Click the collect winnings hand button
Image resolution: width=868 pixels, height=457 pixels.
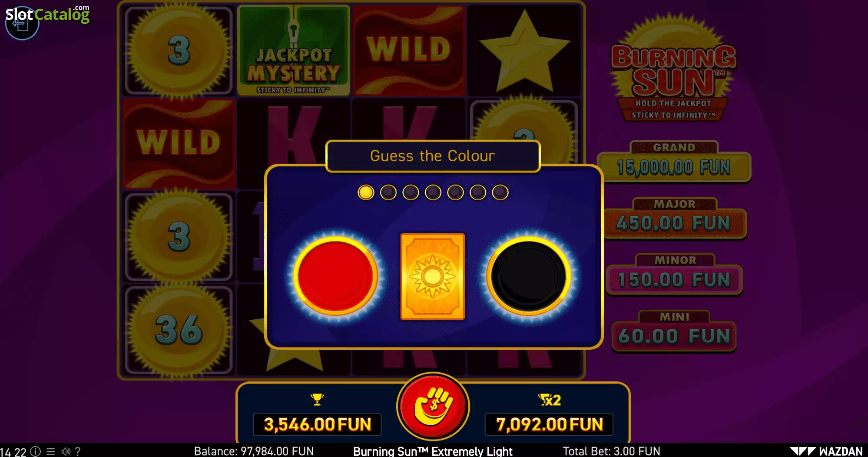(433, 406)
